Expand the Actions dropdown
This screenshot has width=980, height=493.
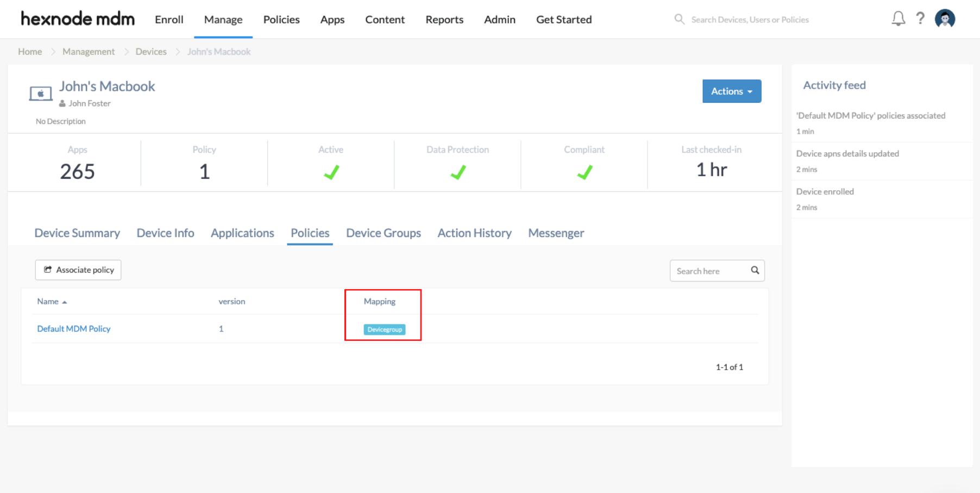tap(732, 91)
